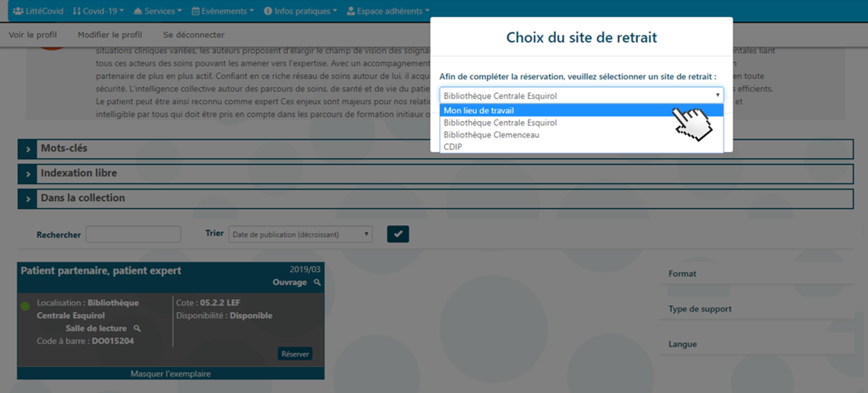Open the Covid-19 dropdown menu
This screenshot has height=393, width=868.
tap(98, 11)
